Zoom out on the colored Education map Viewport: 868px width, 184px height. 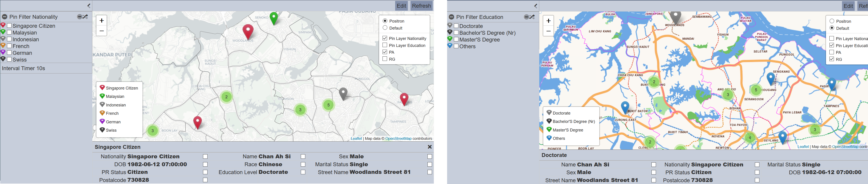point(548,31)
